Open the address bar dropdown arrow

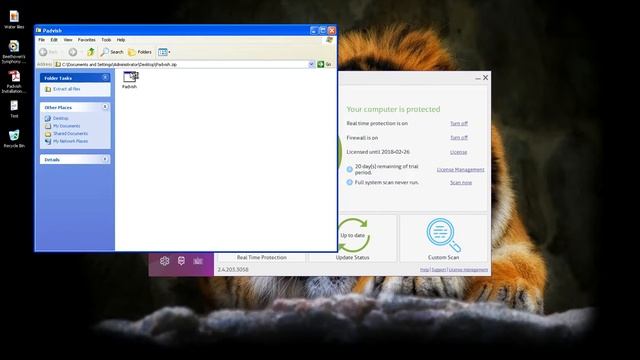click(x=311, y=64)
